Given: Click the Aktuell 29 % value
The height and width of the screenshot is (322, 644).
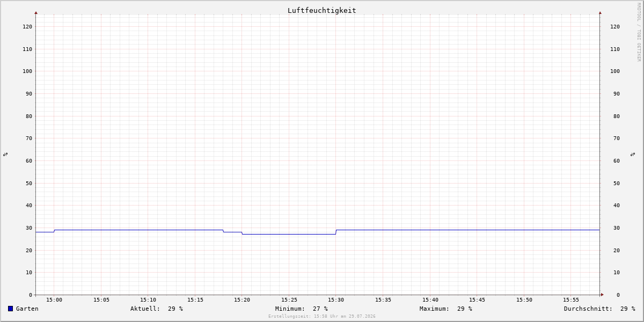Looking at the screenshot, I should point(175,309).
